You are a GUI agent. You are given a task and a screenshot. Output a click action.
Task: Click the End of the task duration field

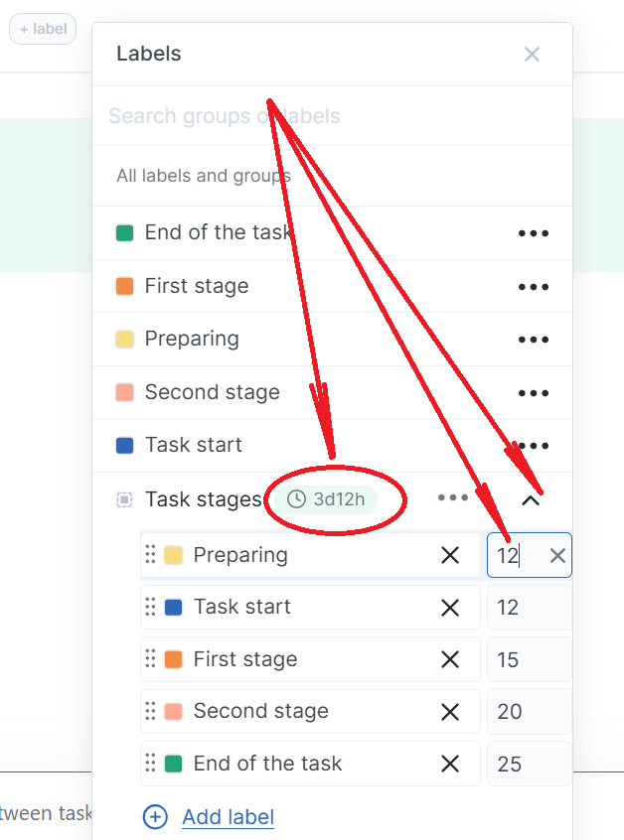click(x=529, y=765)
